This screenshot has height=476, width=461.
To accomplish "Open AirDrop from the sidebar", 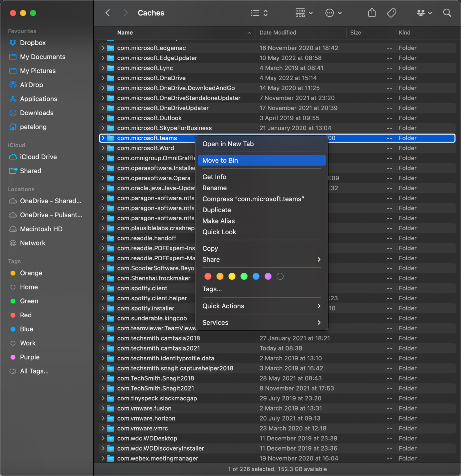I will 31,85.
